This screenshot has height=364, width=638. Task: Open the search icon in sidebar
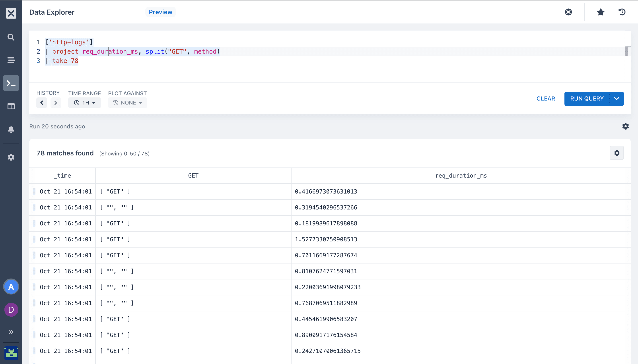(11, 37)
